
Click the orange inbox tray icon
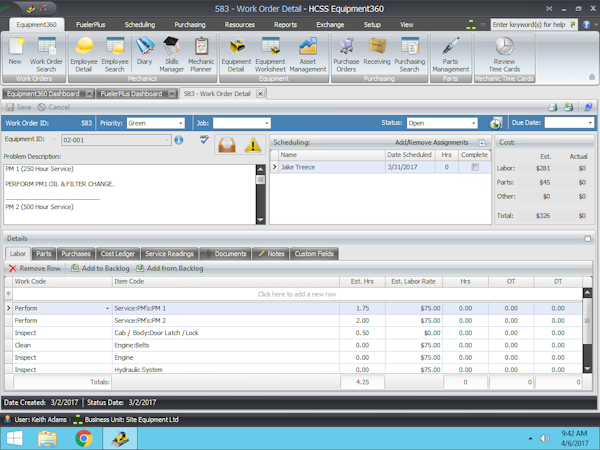coord(227,145)
